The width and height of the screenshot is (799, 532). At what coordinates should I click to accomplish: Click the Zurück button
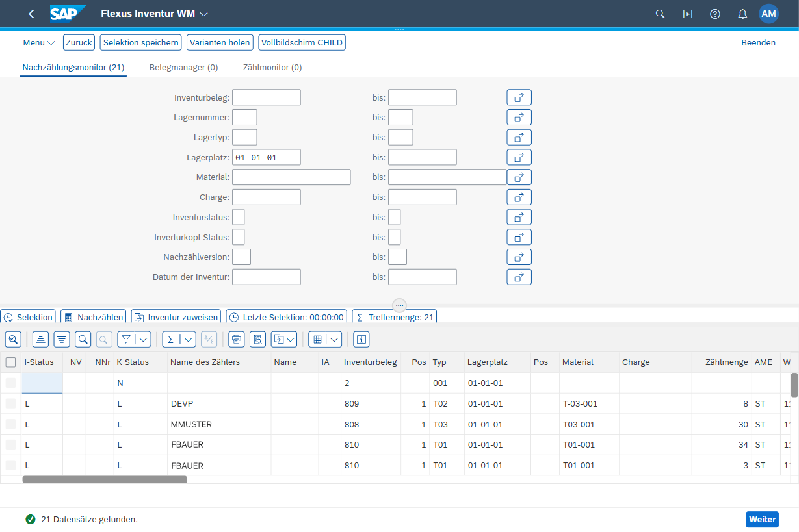tap(79, 42)
